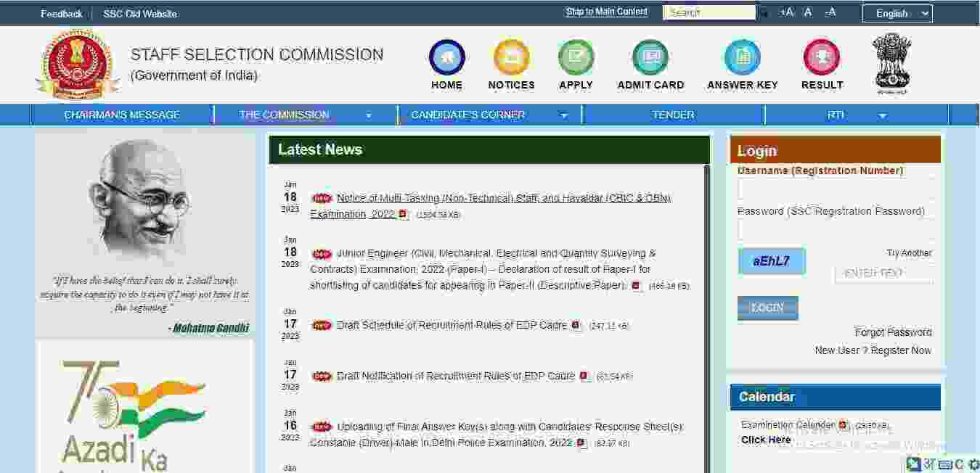Viewport: 980px width, 473px height.
Task: Click the Calendar Click Here link
Action: point(766,440)
